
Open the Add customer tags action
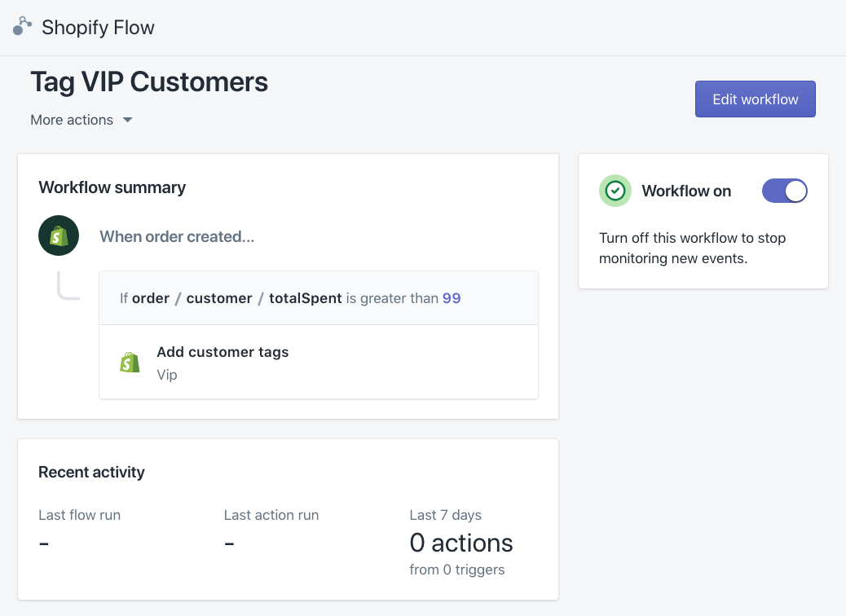319,362
